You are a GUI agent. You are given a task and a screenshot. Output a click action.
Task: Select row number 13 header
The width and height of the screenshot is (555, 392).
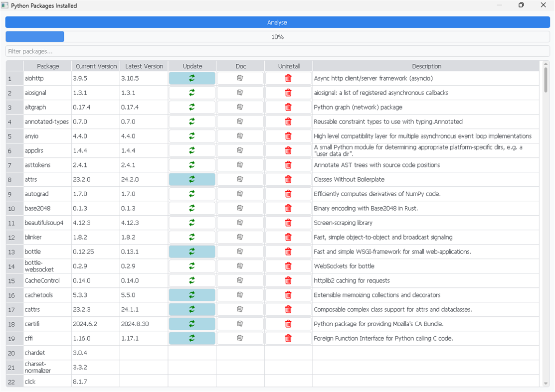(14, 252)
